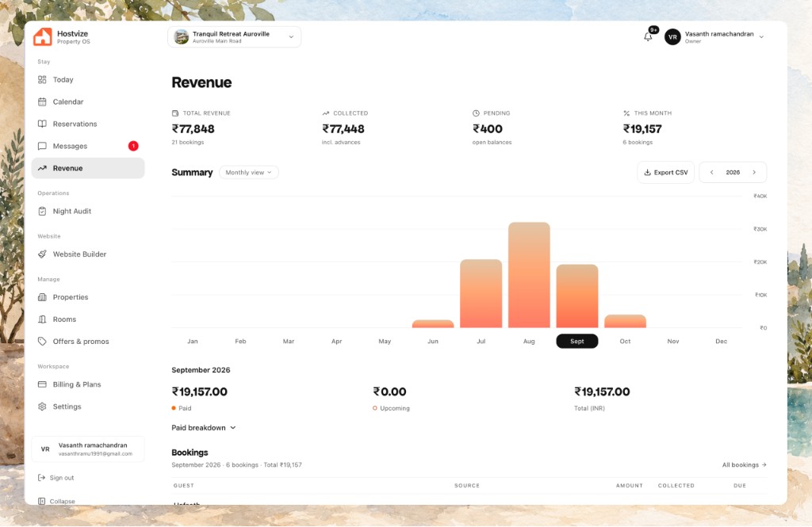
Task: Click the August revenue bar
Action: click(x=529, y=275)
